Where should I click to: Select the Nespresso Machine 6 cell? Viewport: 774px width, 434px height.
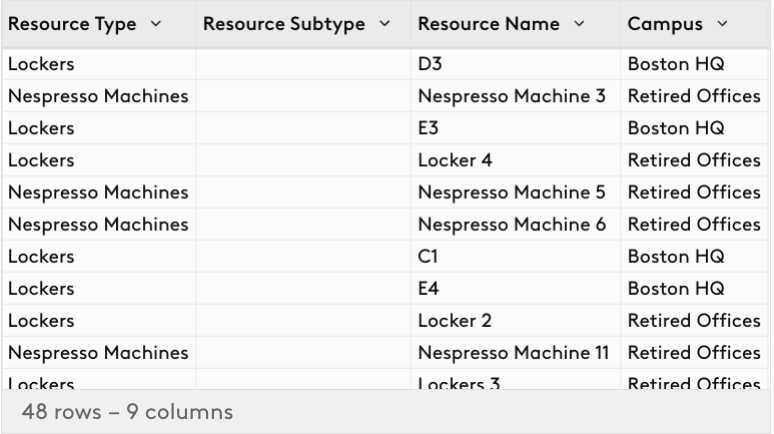pos(515,224)
